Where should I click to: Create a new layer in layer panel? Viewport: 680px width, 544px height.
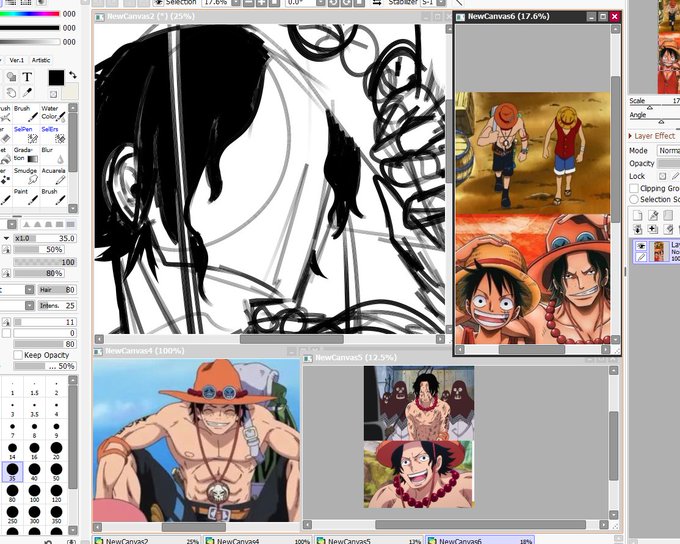click(638, 215)
